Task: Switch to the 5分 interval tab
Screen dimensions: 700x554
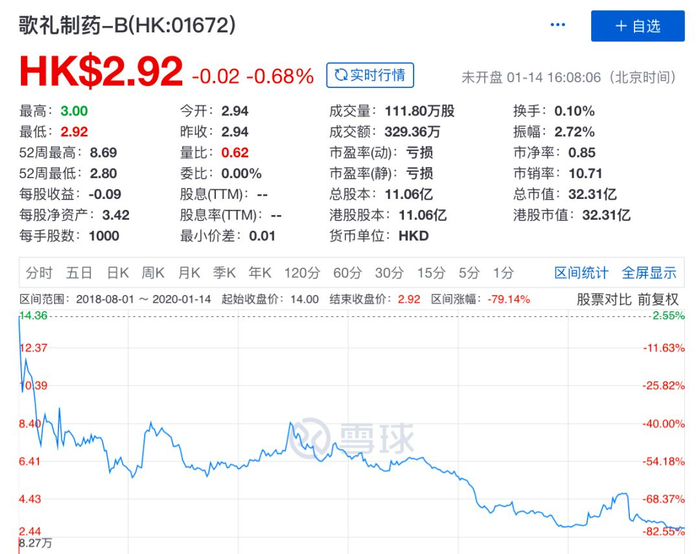Action: (469, 272)
